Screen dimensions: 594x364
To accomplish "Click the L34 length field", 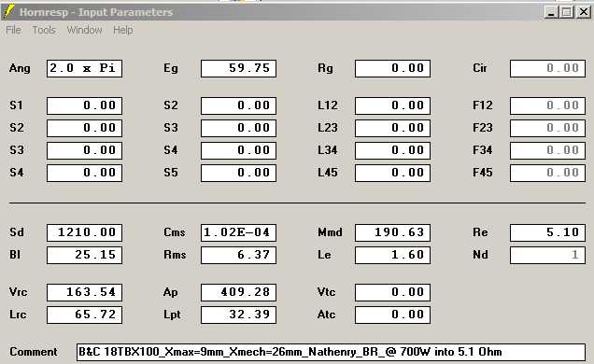I will (393, 150).
